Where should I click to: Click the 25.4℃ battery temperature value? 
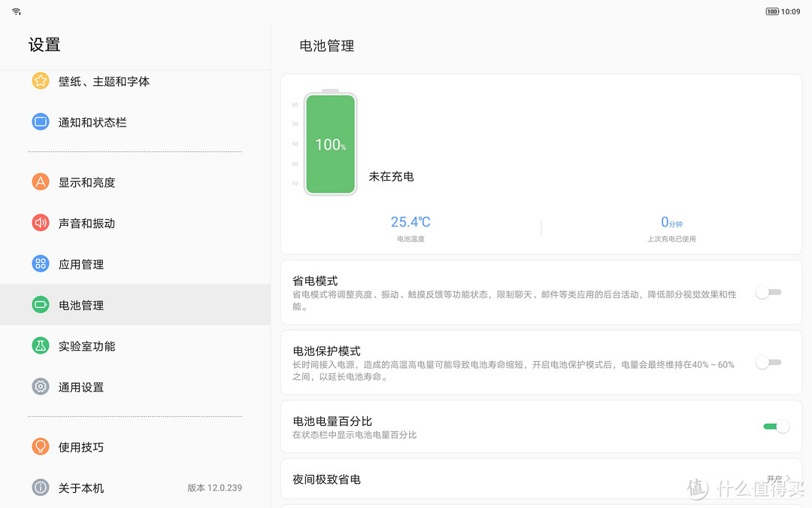(x=411, y=222)
